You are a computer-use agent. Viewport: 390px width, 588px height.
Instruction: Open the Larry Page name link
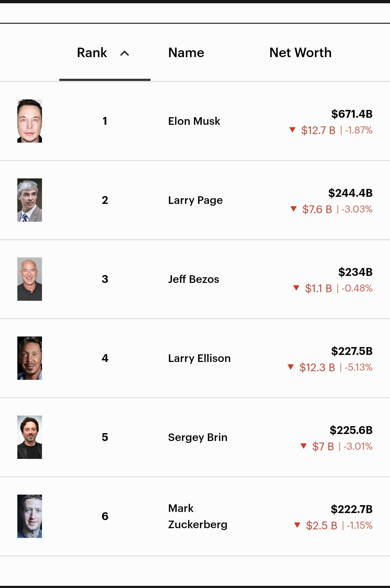[195, 200]
